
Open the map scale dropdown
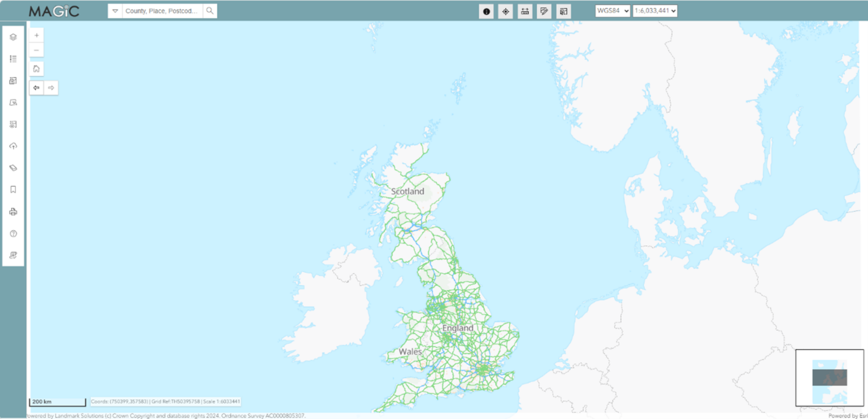point(655,10)
